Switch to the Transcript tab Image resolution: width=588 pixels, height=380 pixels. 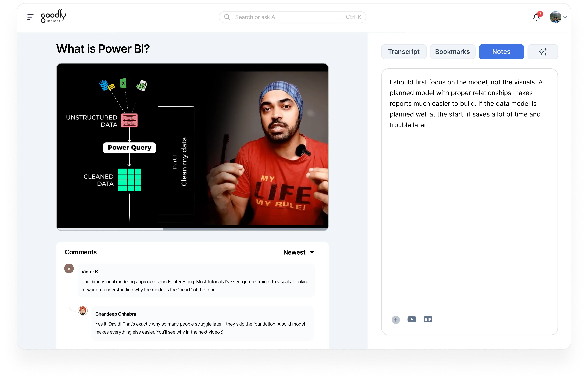[404, 52]
